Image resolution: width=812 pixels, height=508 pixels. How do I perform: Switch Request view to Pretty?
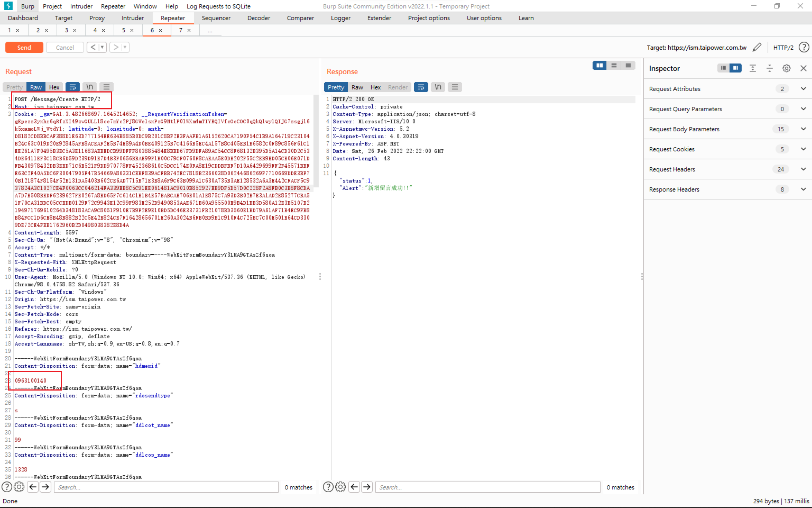[14, 87]
